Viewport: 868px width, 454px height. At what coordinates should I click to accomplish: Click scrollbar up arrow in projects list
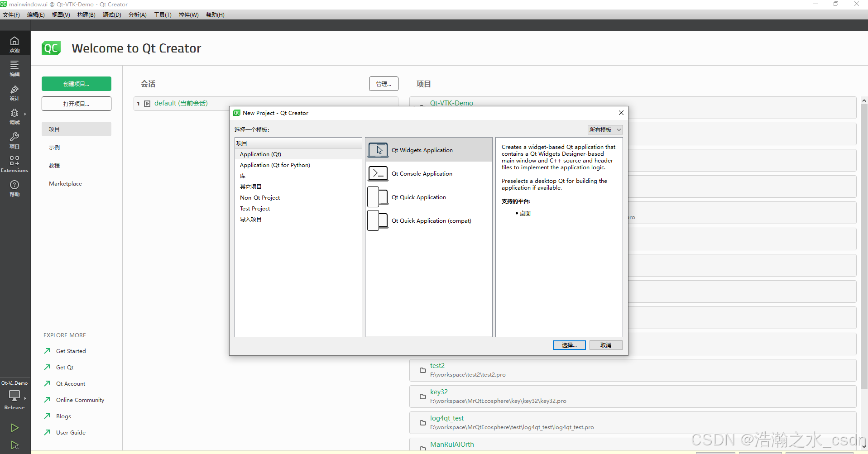[864, 100]
